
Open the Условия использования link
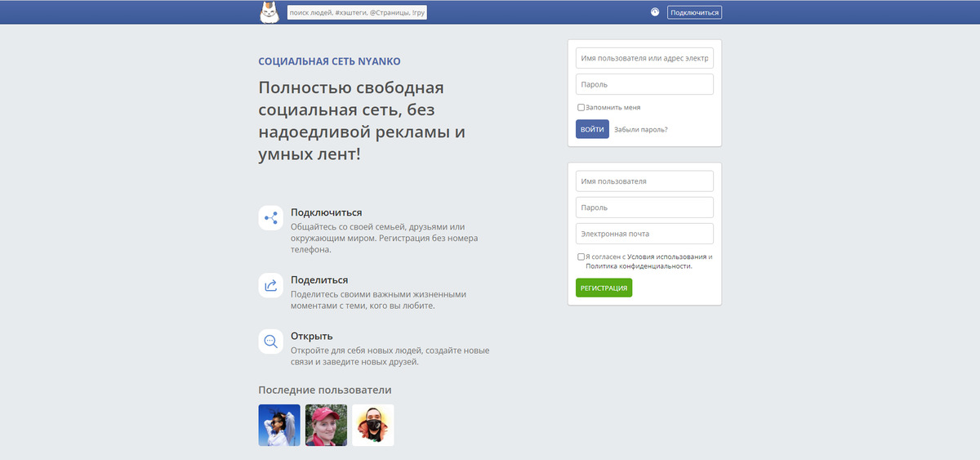point(666,257)
